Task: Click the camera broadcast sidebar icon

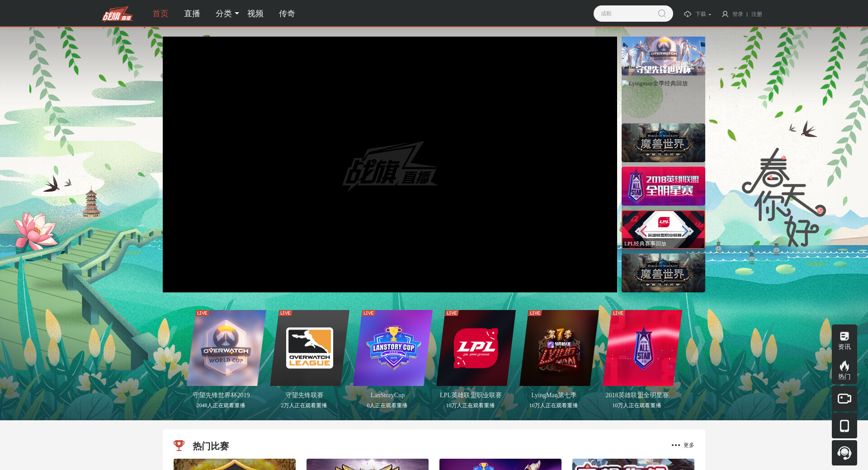Action: [844, 399]
